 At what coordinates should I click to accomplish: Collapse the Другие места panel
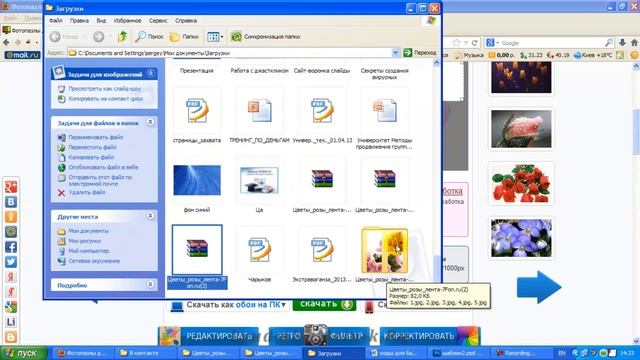(150, 216)
